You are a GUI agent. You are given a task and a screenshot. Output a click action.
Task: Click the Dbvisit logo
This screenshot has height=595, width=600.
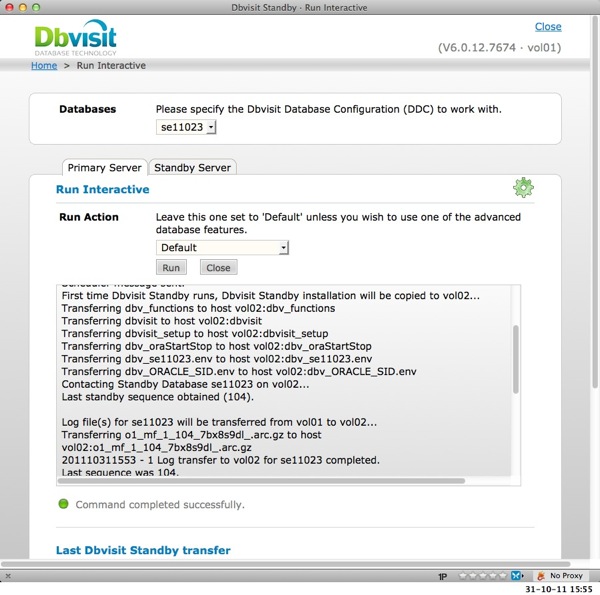point(75,37)
